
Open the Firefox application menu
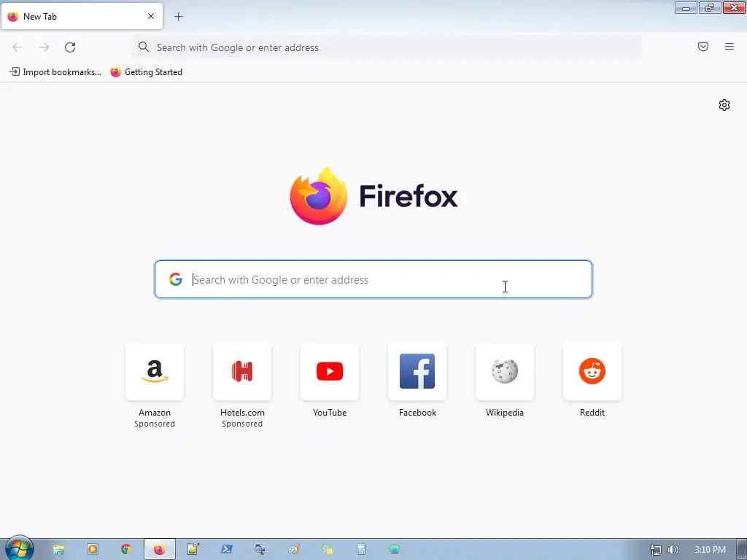729,47
